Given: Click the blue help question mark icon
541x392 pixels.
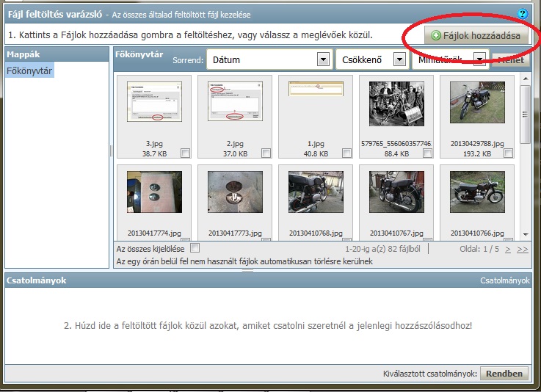Looking at the screenshot, I should (523, 14).
